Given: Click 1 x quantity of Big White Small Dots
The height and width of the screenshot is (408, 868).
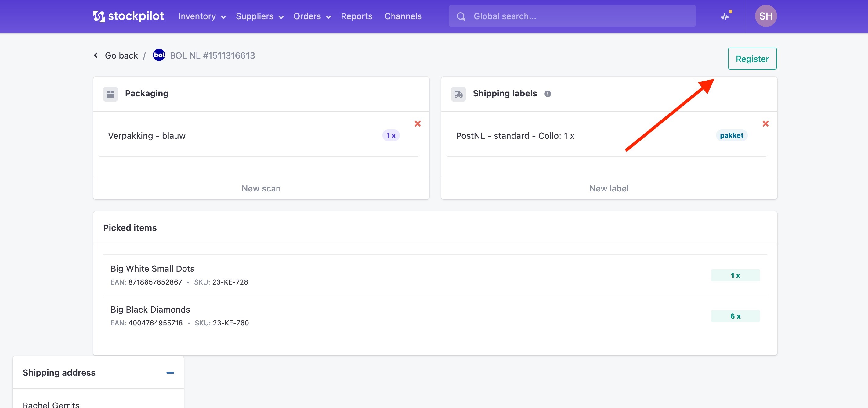Looking at the screenshot, I should 735,275.
